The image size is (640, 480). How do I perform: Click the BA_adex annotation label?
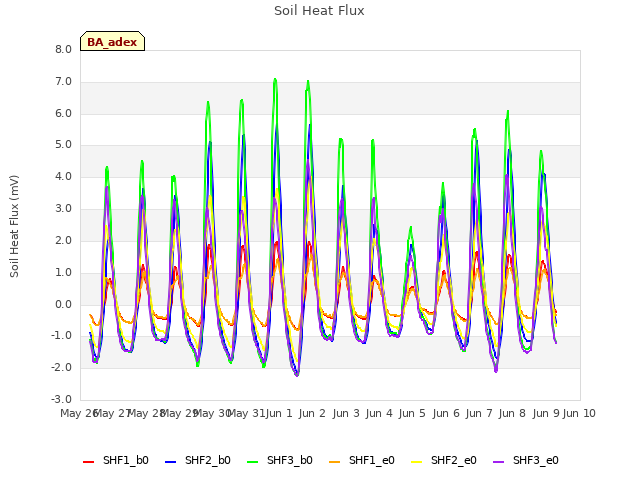coord(112,41)
